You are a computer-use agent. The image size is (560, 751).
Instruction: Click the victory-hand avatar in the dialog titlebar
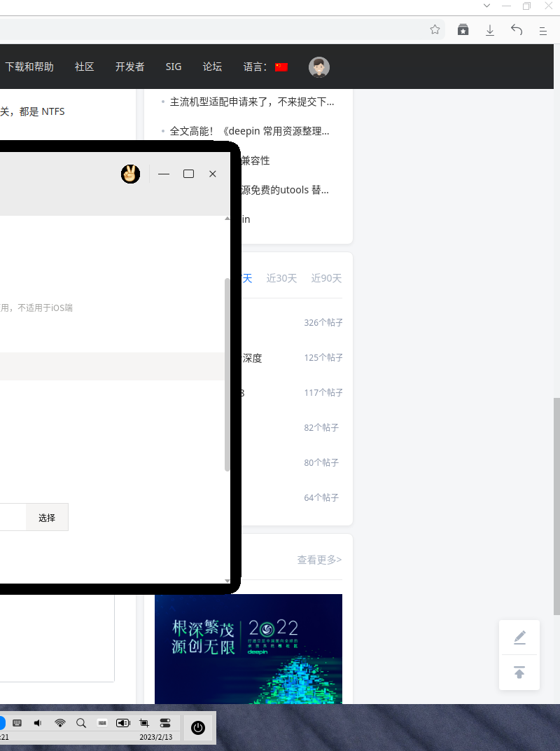click(x=130, y=174)
